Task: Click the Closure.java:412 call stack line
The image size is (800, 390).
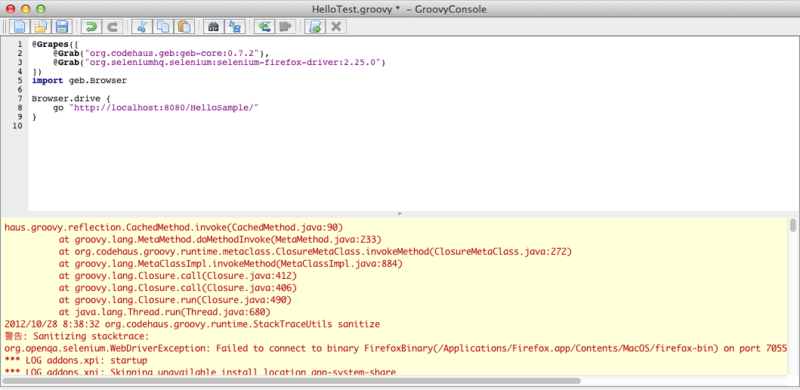Action: (x=178, y=276)
